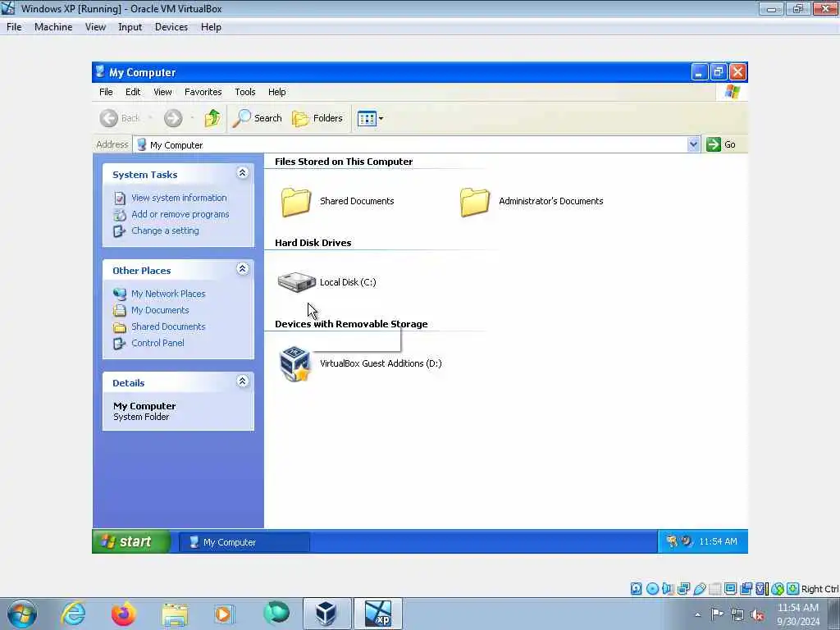Click VirtualBox CPU virtualization status icon
The height and width of the screenshot is (630, 840).
pos(762,589)
